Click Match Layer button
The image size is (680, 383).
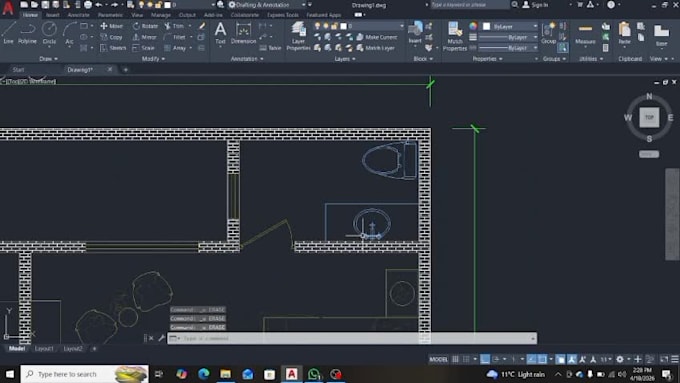[375, 48]
